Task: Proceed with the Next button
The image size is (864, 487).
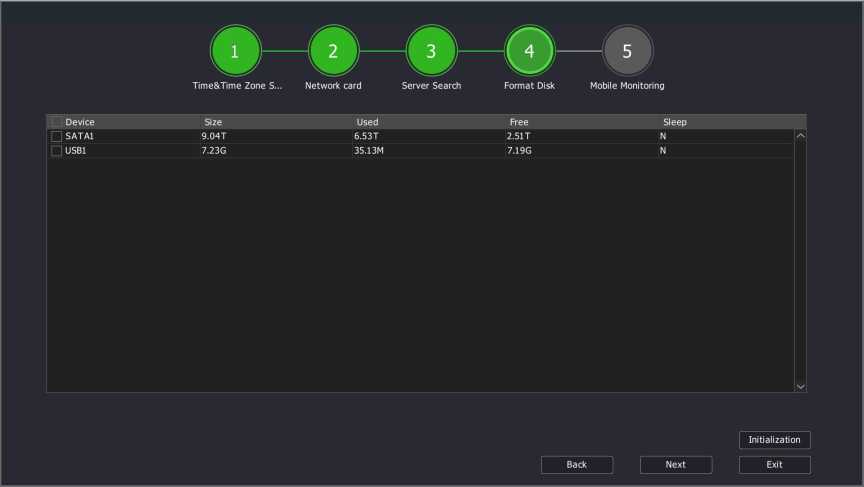Action: click(676, 464)
